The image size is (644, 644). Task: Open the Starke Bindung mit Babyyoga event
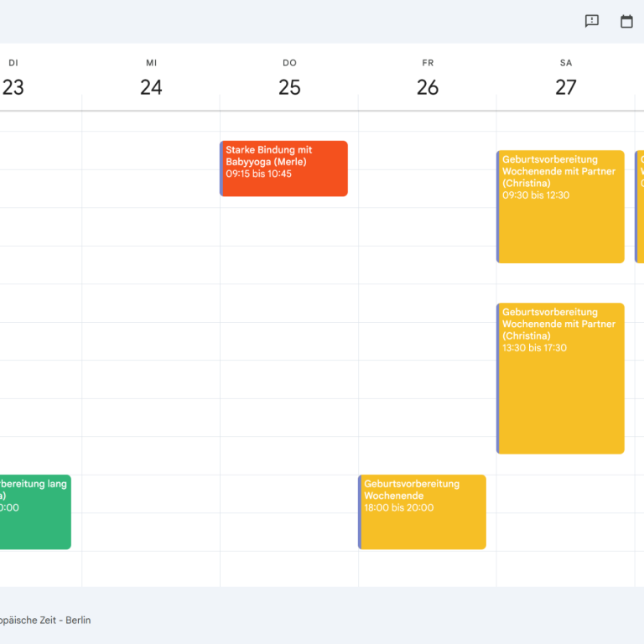(285, 169)
